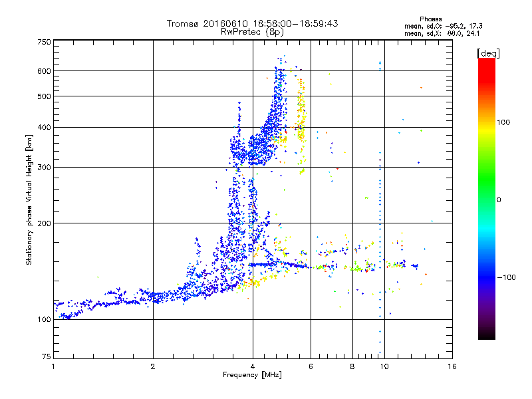
Task: Click the x-axis tick label '8'
Action: 352,366
